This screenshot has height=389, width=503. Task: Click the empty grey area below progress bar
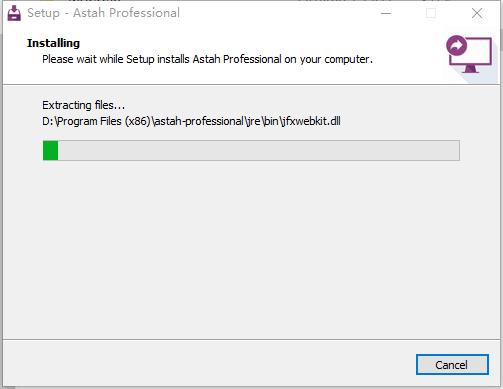pyautogui.click(x=251, y=250)
